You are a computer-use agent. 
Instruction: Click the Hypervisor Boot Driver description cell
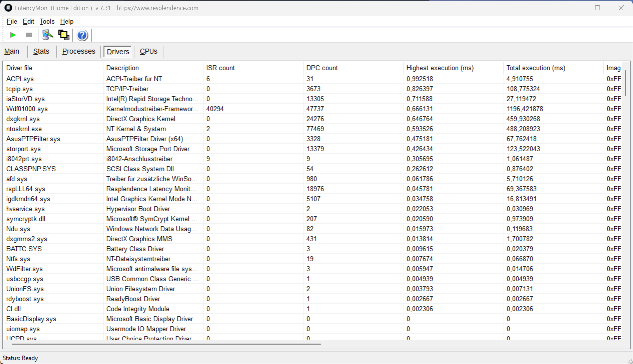coord(138,209)
